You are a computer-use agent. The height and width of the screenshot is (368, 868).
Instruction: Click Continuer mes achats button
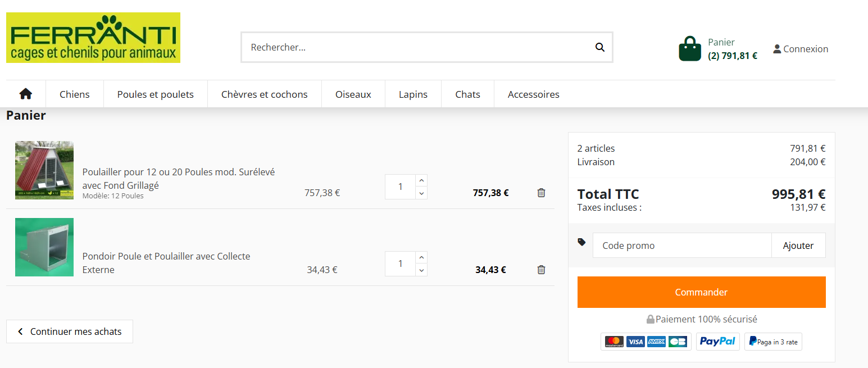click(x=70, y=331)
